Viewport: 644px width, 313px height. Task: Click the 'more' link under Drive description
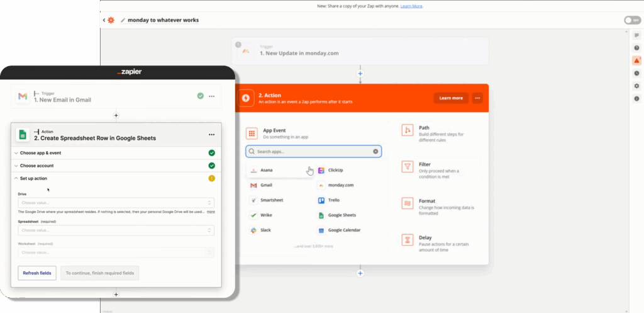pyautogui.click(x=211, y=212)
